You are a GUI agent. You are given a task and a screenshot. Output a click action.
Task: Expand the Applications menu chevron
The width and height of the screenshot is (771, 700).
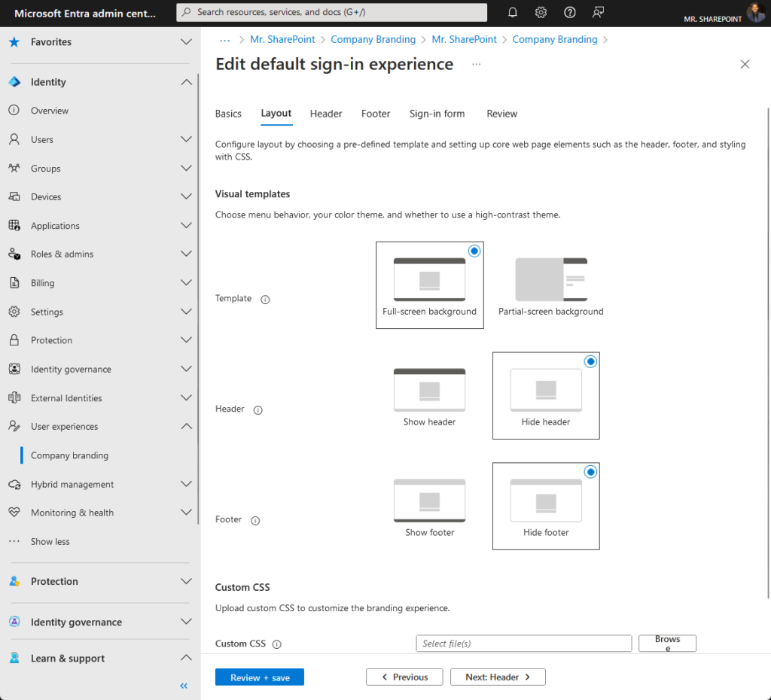click(x=186, y=226)
